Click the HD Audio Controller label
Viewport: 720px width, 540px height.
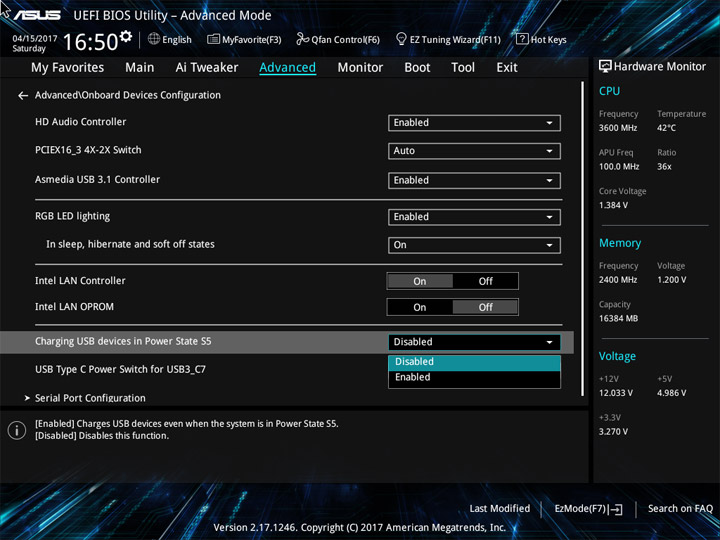(80, 122)
